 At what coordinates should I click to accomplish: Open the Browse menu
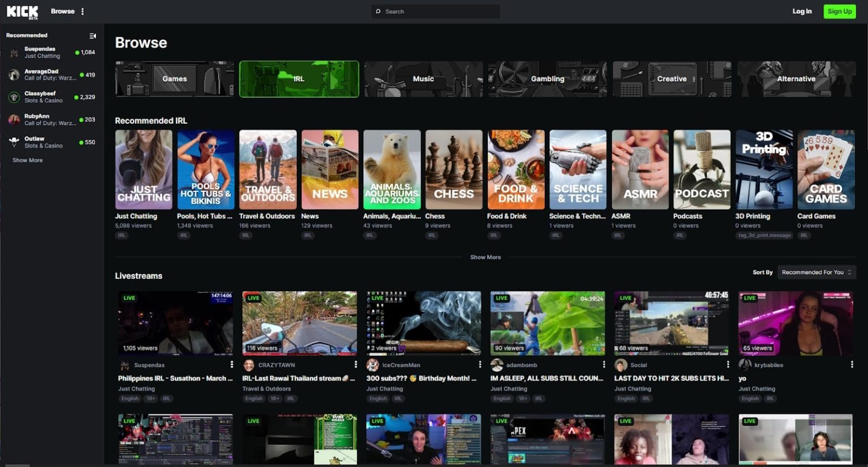pyautogui.click(x=62, y=11)
